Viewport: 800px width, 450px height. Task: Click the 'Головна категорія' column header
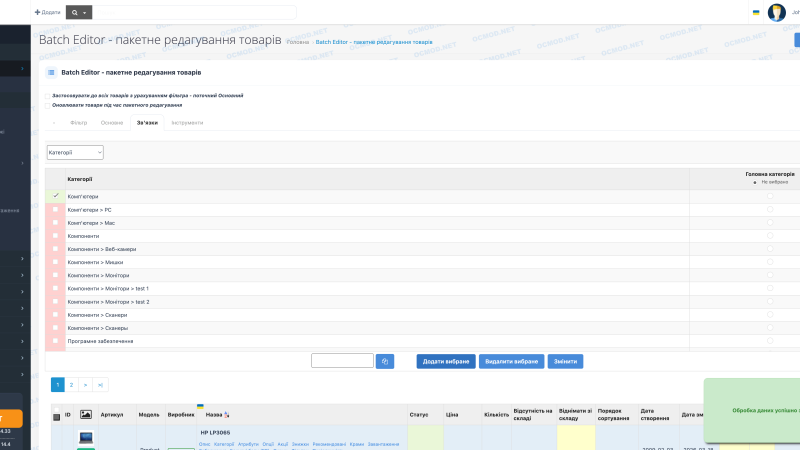point(770,174)
